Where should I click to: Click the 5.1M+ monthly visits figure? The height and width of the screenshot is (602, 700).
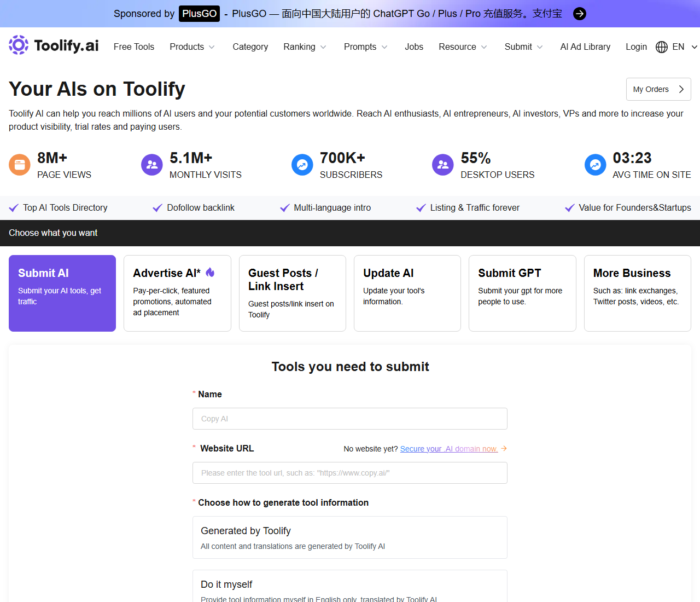click(191, 158)
